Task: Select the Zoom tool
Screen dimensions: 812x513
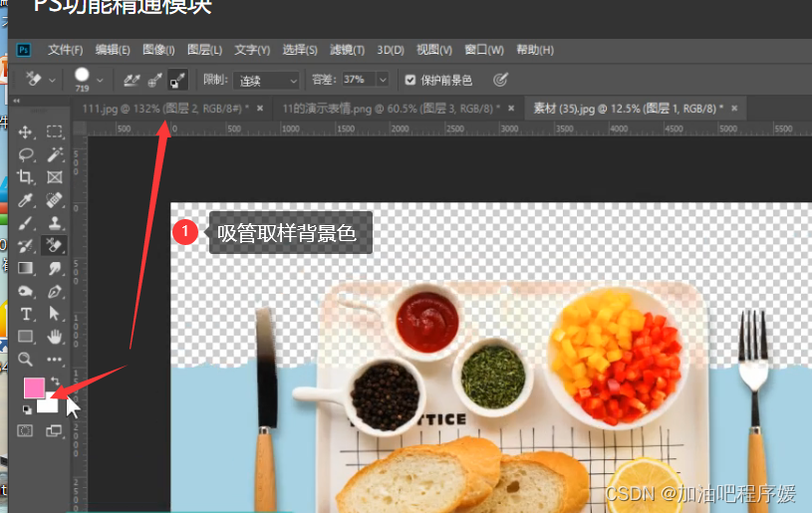Action: (25, 359)
